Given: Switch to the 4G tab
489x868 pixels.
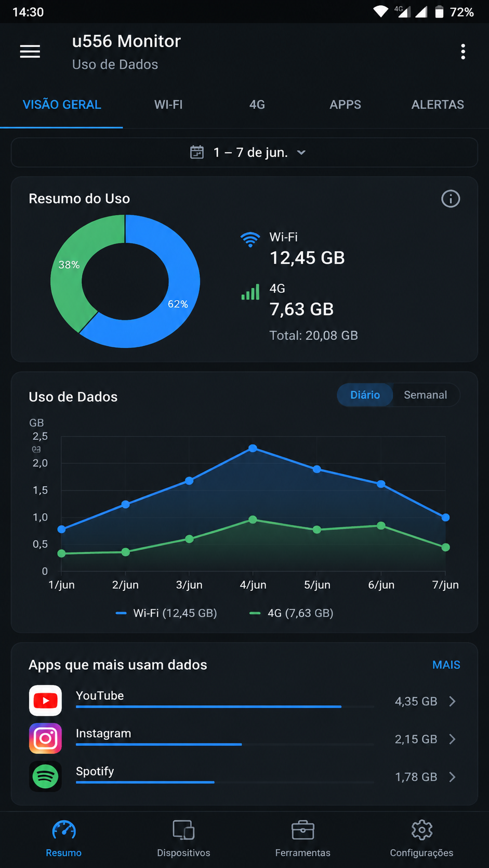Looking at the screenshot, I should tap(257, 104).
